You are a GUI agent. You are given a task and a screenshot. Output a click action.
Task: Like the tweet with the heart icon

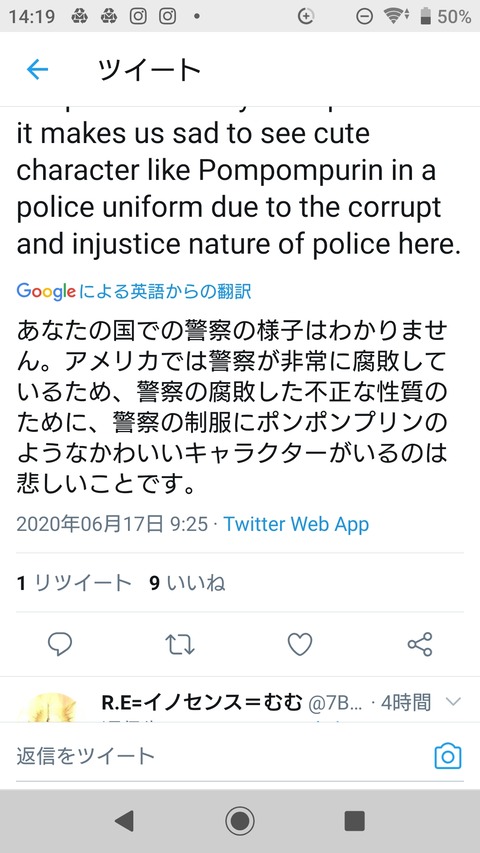(300, 645)
